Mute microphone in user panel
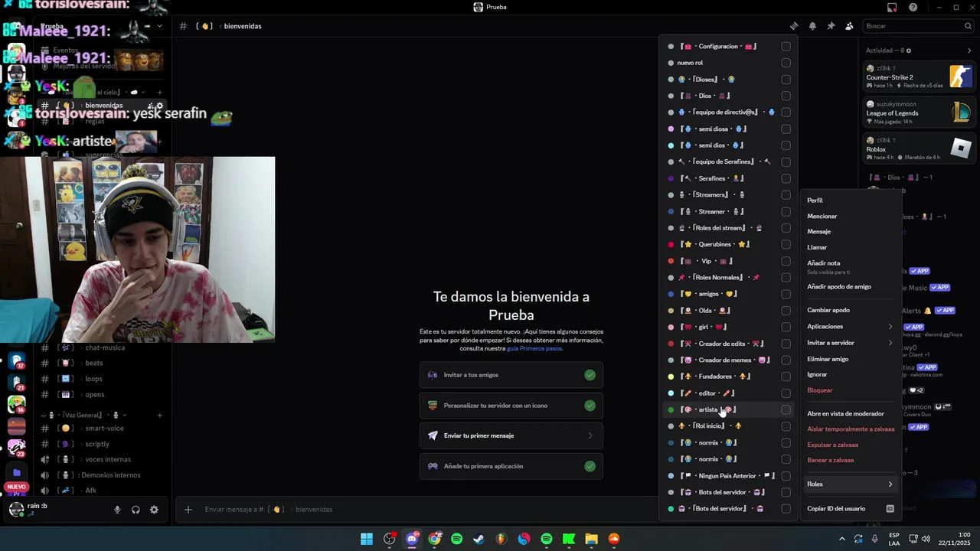The height and width of the screenshot is (551, 980). coord(117,510)
